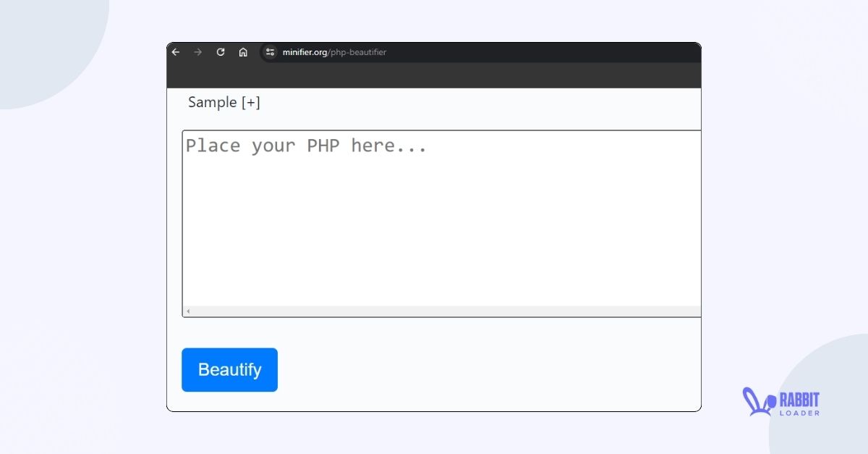The height and width of the screenshot is (454, 868).
Task: Click the [+] beside the Sample label
Action: [x=251, y=102]
